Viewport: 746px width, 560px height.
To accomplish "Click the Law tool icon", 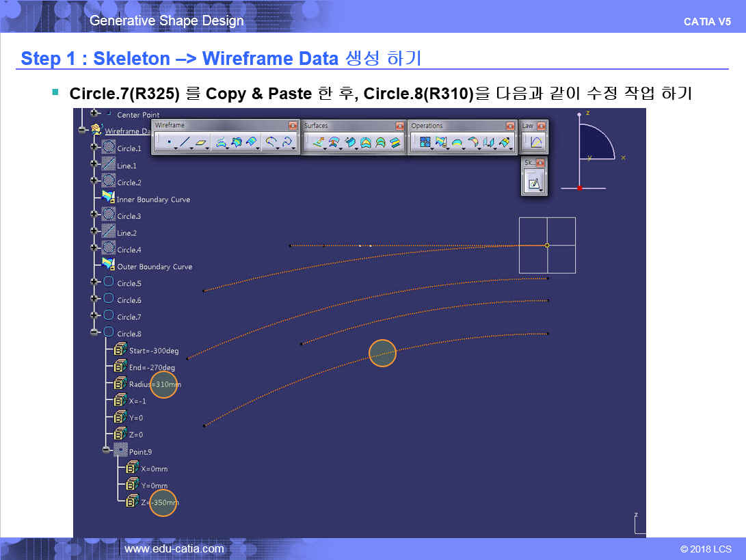I will click(x=536, y=142).
